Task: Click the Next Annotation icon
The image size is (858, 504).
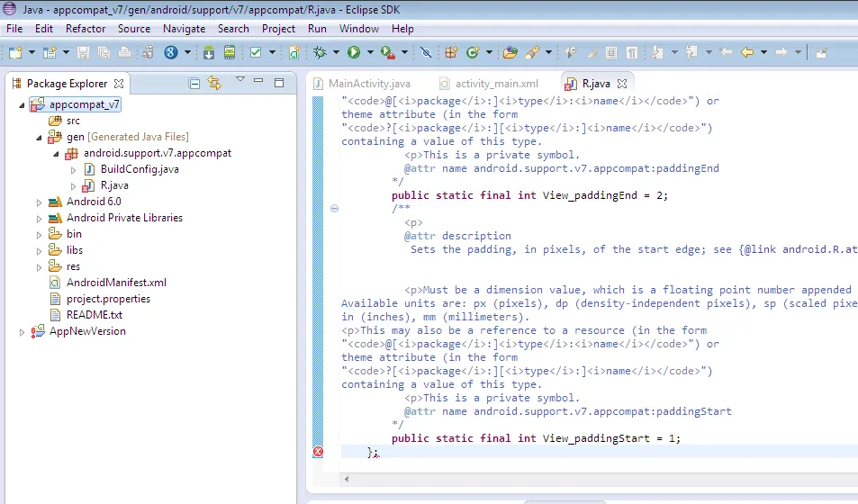Action: tap(657, 52)
